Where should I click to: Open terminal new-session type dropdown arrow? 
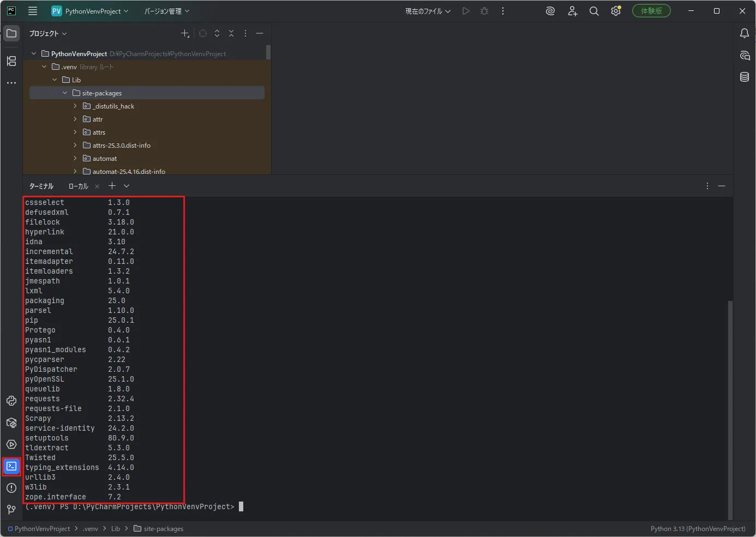click(x=127, y=186)
